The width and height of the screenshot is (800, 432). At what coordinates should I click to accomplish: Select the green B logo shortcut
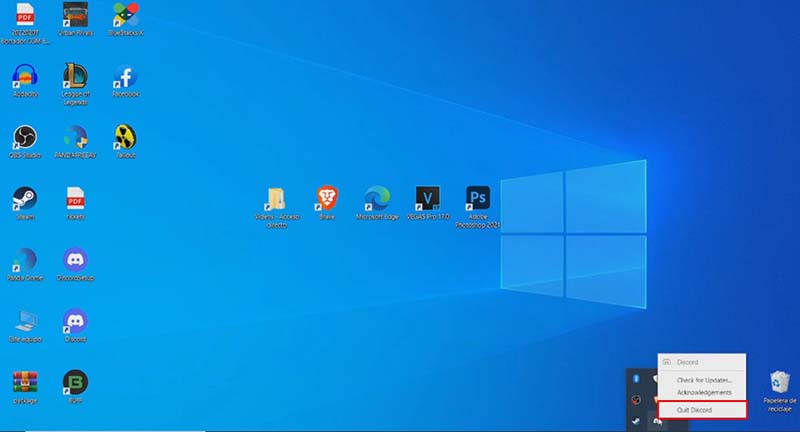tap(75, 387)
